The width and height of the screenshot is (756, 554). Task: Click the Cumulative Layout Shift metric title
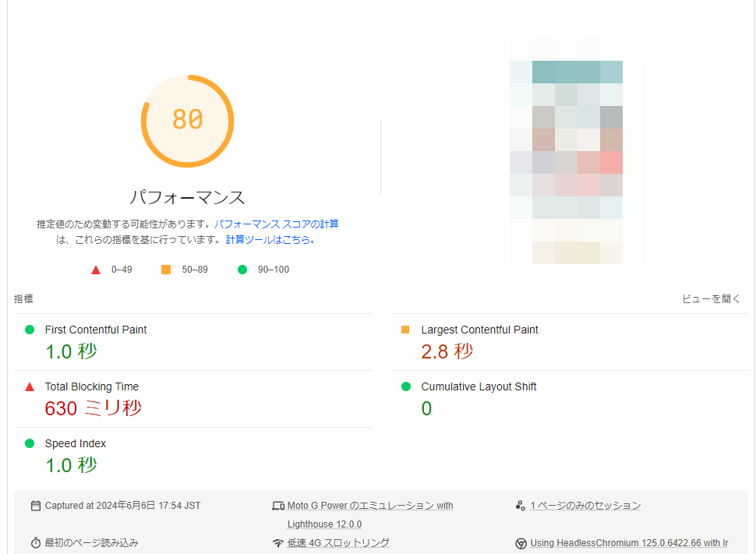click(479, 386)
